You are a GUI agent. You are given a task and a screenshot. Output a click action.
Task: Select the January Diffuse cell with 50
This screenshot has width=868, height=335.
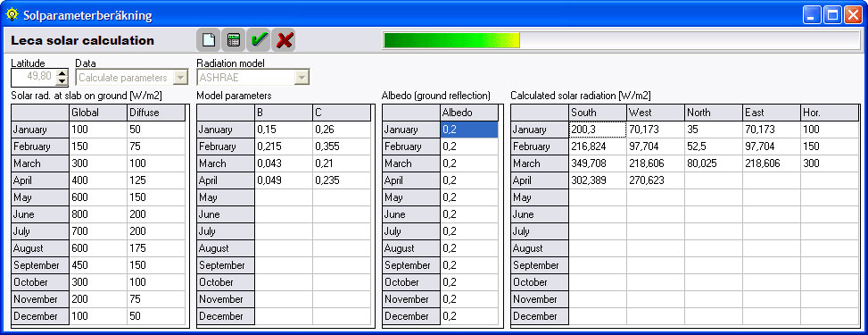click(156, 130)
